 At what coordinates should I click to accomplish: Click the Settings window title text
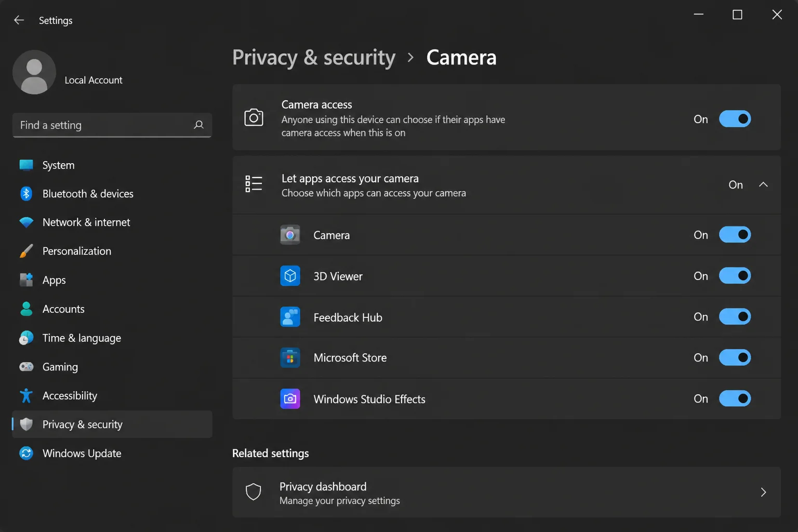(x=56, y=21)
